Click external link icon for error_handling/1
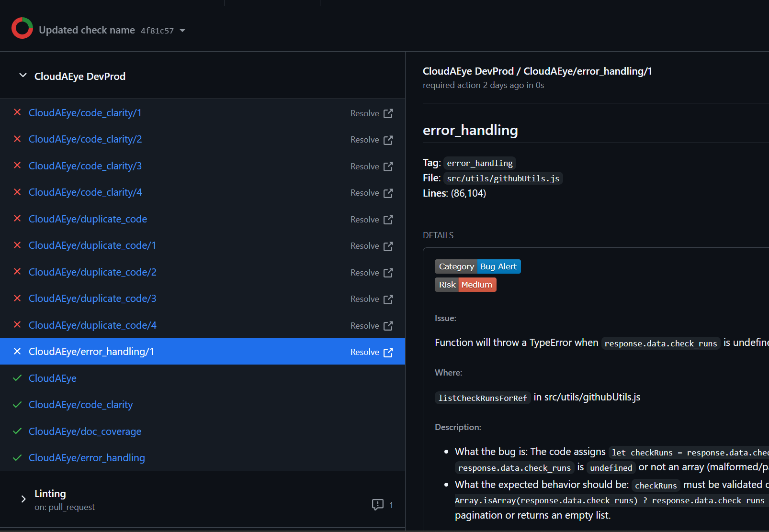Viewport: 769px width, 532px height. pyautogui.click(x=388, y=352)
